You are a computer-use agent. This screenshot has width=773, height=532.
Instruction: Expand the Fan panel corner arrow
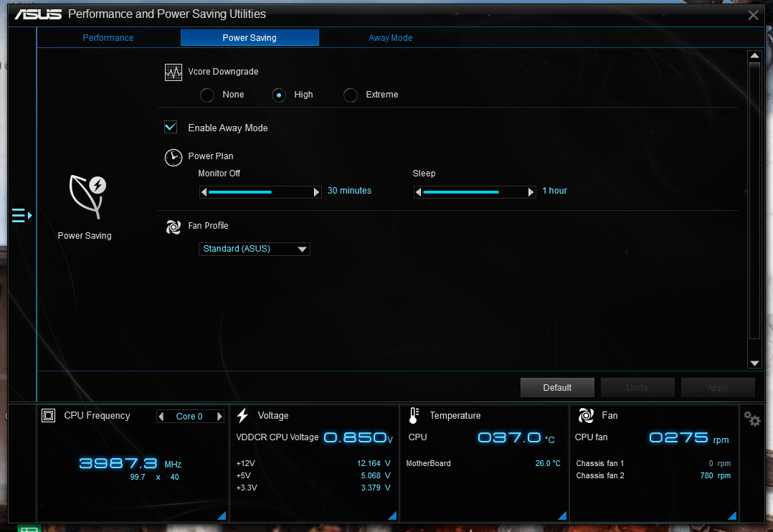(733, 516)
